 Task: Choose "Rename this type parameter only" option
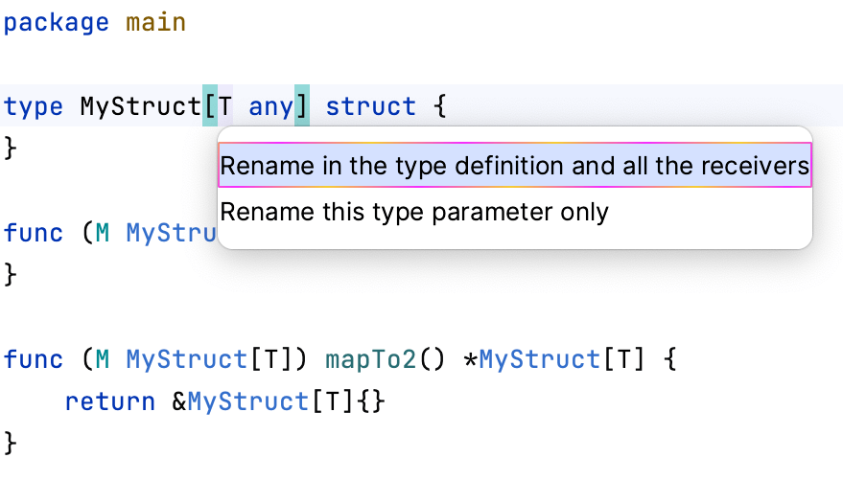click(414, 211)
